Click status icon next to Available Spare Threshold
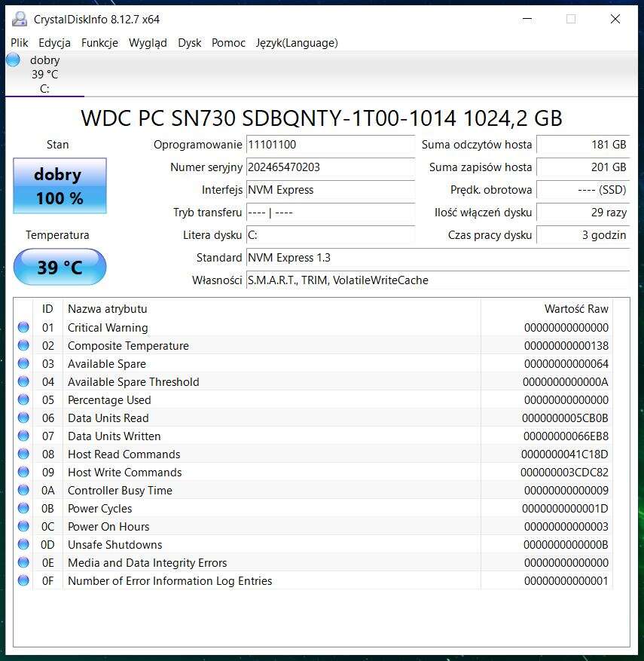The image size is (644, 661). pyautogui.click(x=23, y=381)
